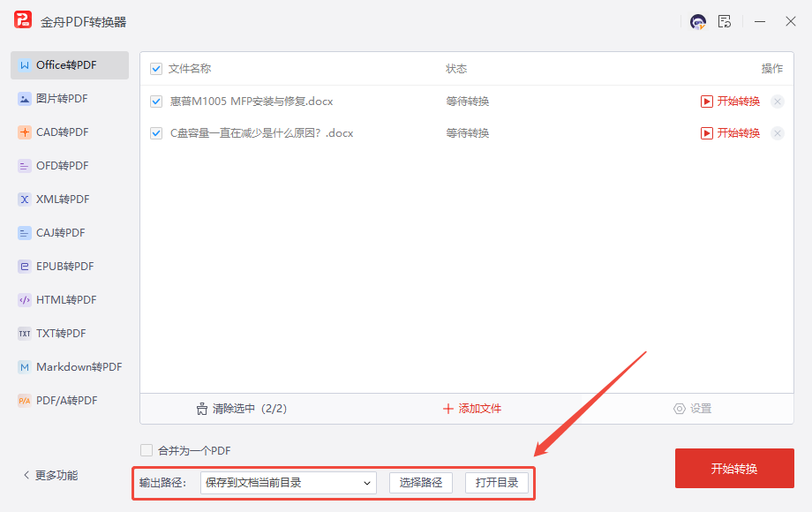Screen dimensions: 812x512
Task: Open the feedback/notes icon in title bar
Action: click(725, 21)
